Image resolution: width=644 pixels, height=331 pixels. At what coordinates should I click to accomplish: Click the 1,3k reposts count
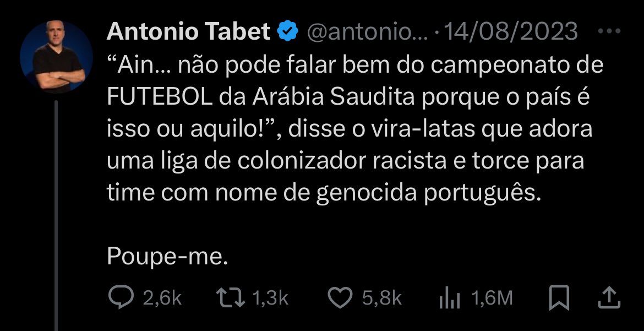[x=270, y=299]
